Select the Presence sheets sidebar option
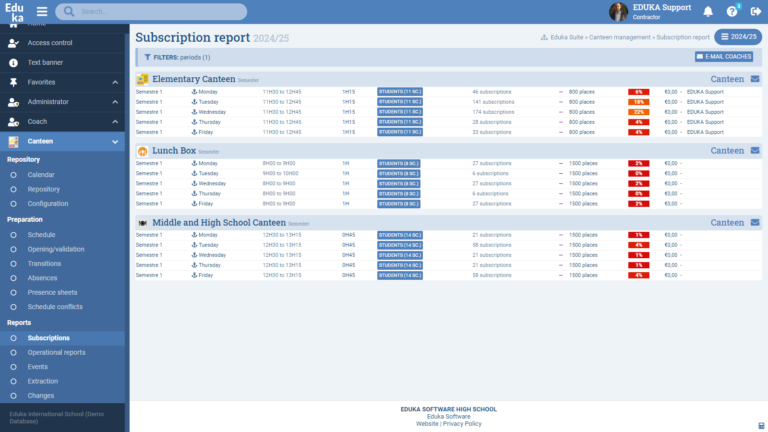Screen dimensions: 768x432 tap(52, 292)
